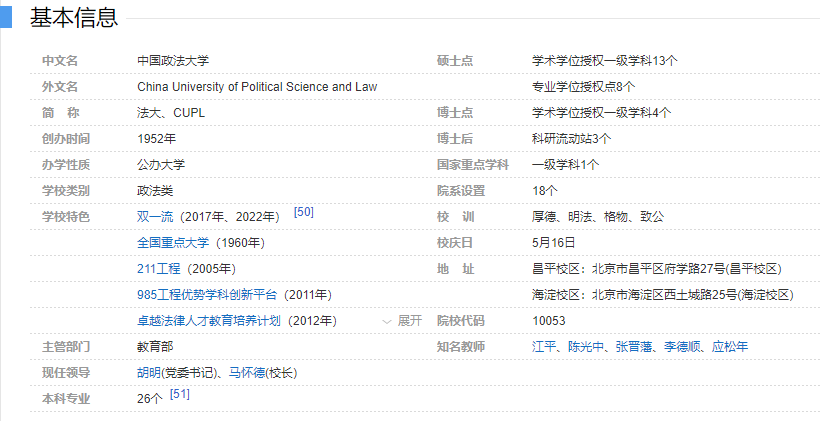Go to 985工程优势学科创新平台 entry
Image resolution: width=830 pixels, height=421 pixels.
(208, 294)
